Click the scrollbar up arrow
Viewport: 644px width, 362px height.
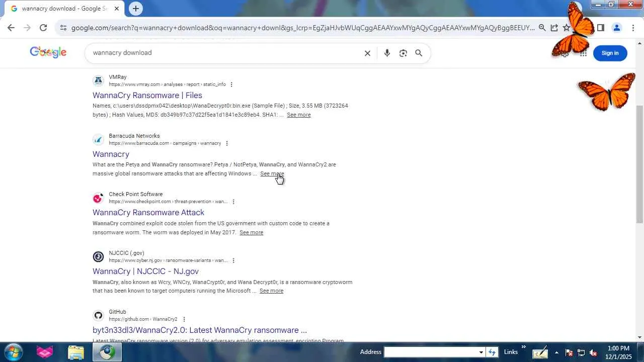(639, 43)
